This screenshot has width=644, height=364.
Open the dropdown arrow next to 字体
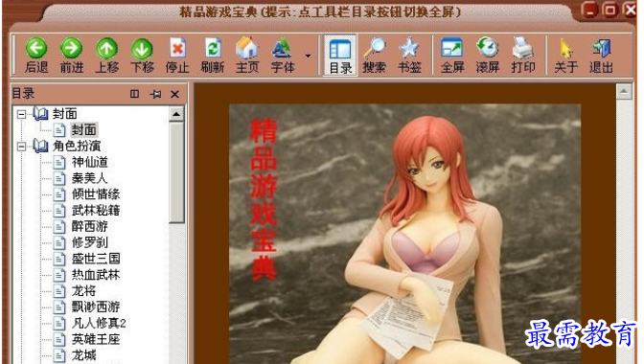point(308,56)
